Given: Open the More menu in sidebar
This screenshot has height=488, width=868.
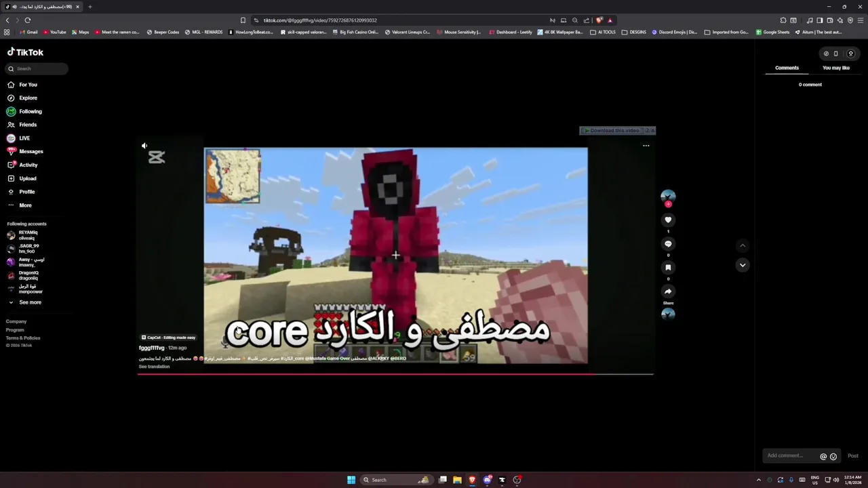Looking at the screenshot, I should click(20, 205).
